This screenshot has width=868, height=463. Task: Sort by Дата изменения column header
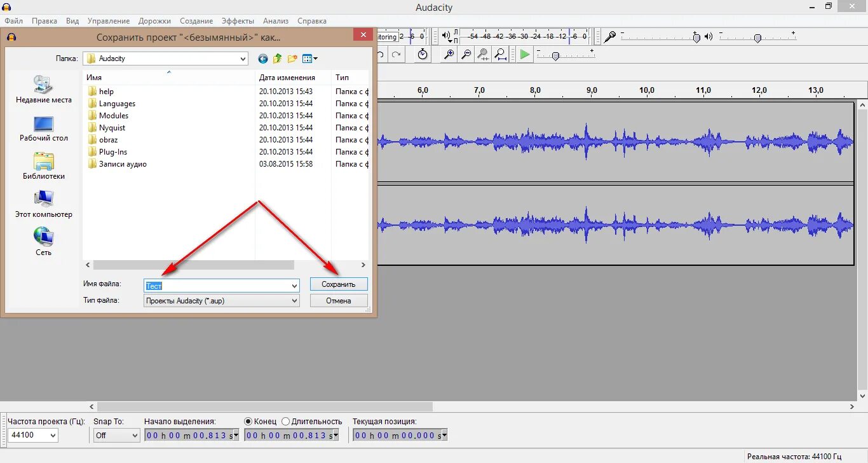[293, 77]
